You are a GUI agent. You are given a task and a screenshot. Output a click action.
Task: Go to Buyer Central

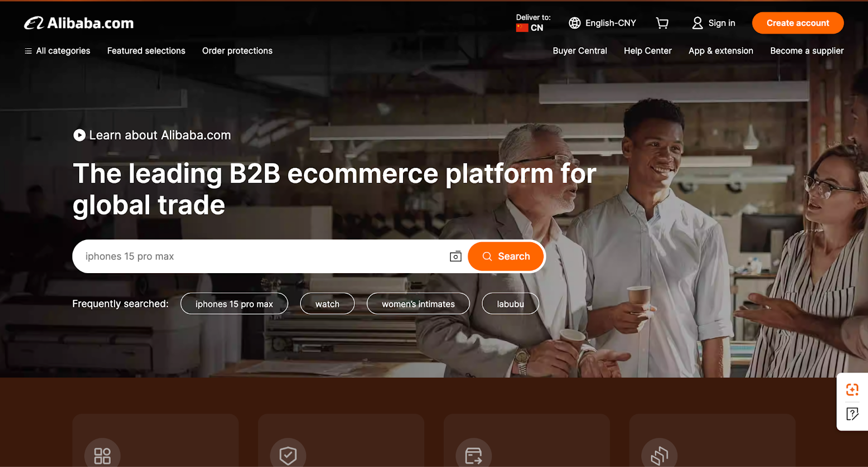tap(579, 51)
